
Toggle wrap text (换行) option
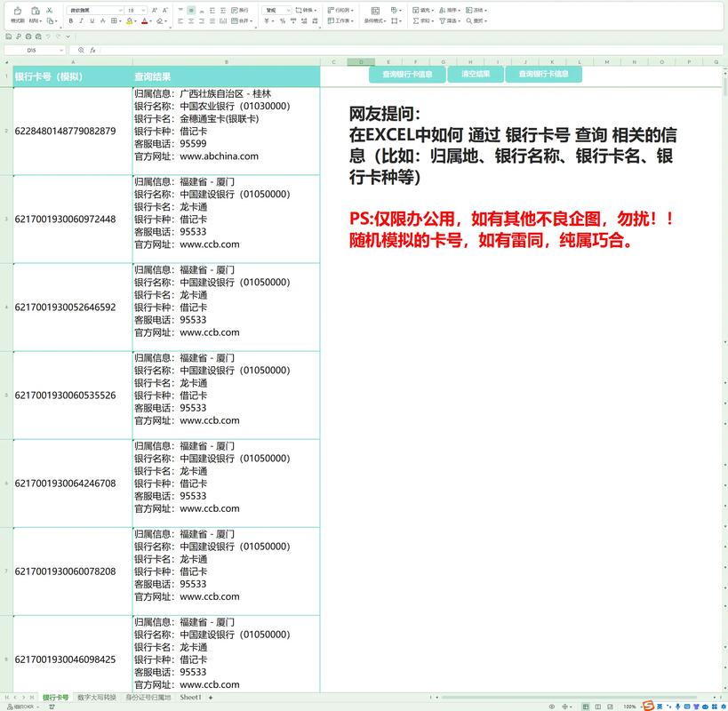tap(240, 11)
